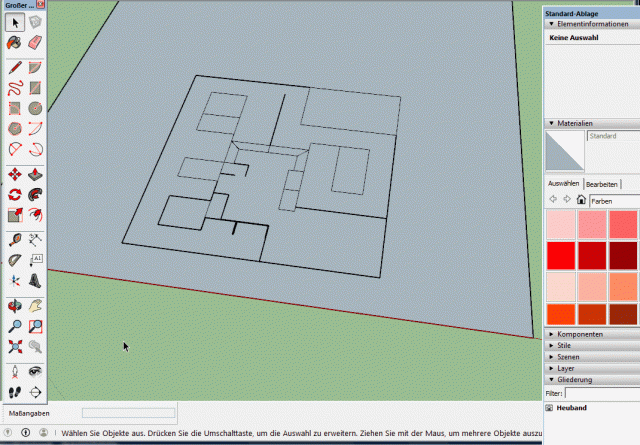Open the Farben material library dropdown

pyautogui.click(x=614, y=201)
